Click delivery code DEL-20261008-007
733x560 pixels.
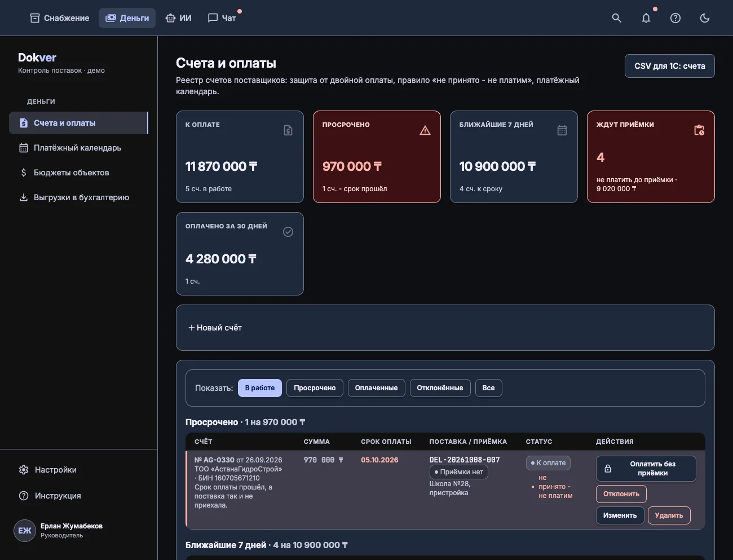point(465,460)
